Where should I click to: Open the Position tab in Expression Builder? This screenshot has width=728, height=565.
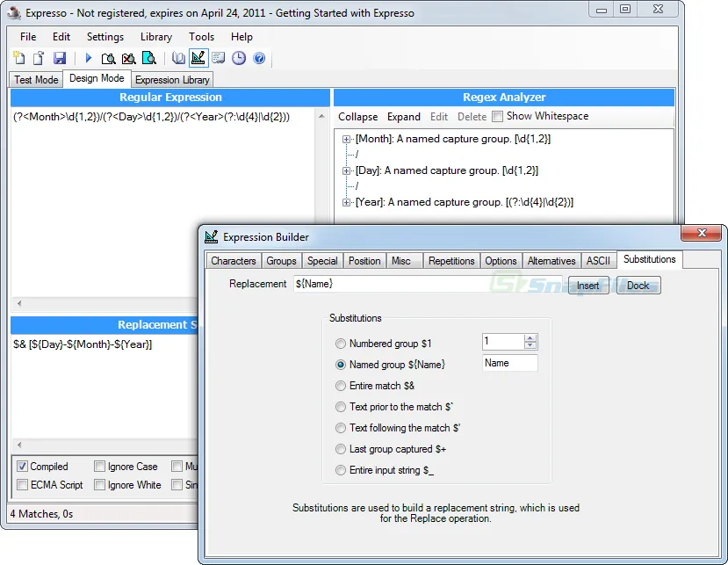point(364,261)
